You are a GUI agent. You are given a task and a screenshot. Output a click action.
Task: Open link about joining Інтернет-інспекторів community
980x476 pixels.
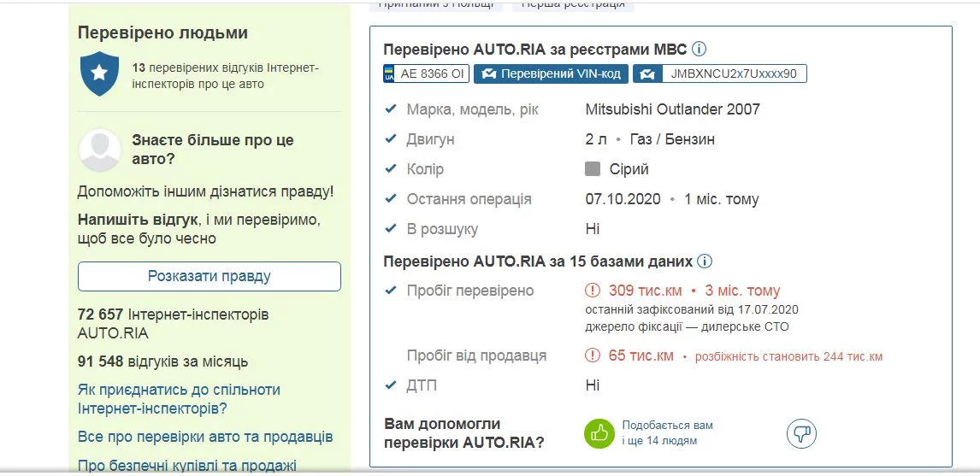[179, 399]
